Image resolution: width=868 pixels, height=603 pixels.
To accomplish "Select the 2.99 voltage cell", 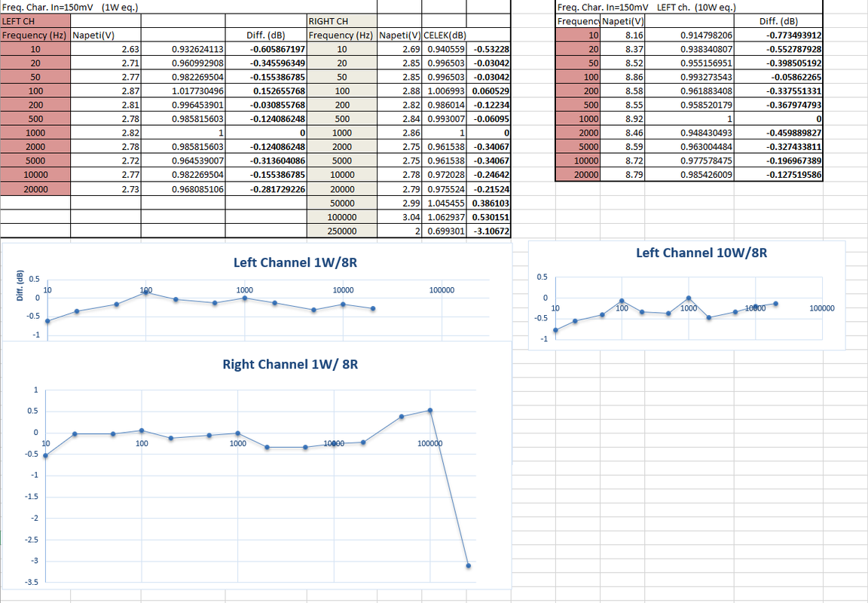I will pyautogui.click(x=399, y=204).
